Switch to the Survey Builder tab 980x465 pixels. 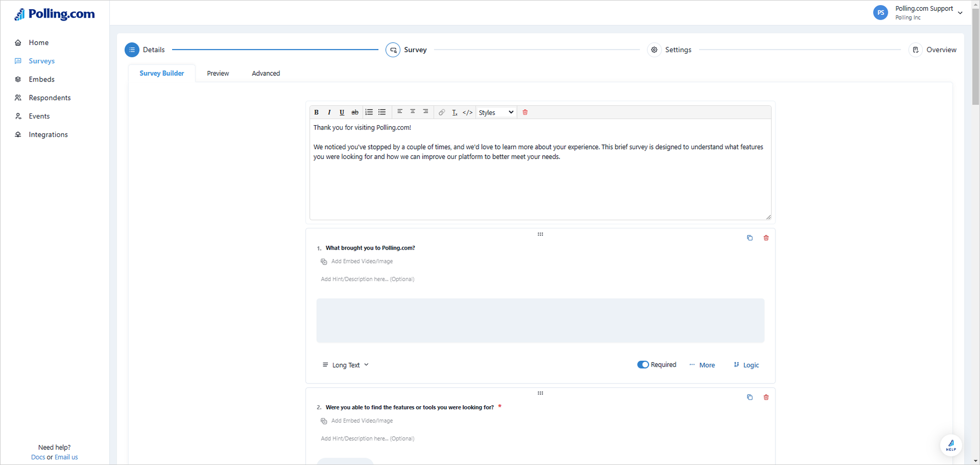click(x=162, y=73)
